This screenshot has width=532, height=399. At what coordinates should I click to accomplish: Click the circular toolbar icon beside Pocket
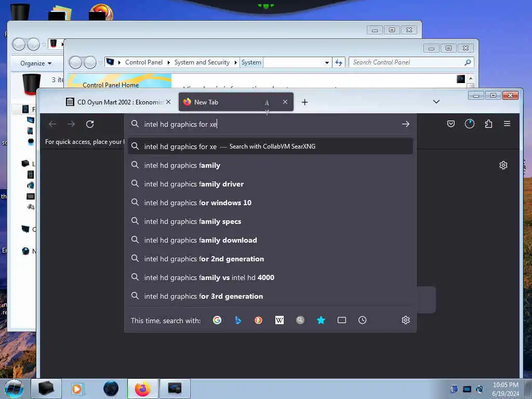tap(470, 124)
